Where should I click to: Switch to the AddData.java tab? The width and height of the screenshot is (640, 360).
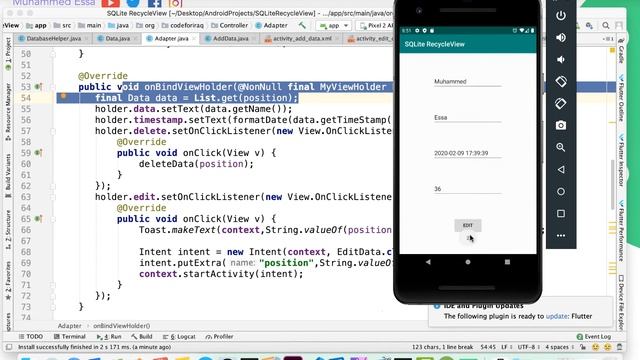click(230, 38)
